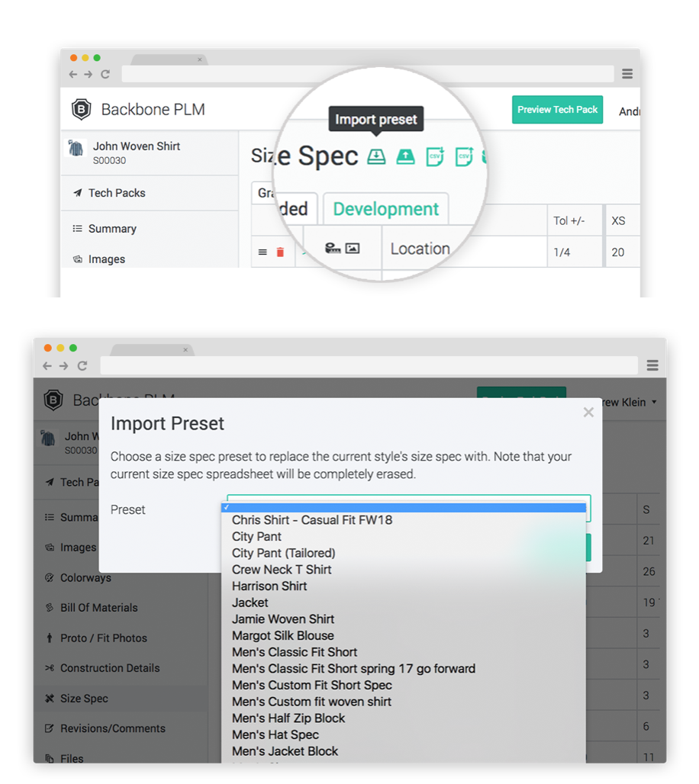The height and width of the screenshot is (784, 699).
Task: Click the Backbone PLM logo in top window
Action: pyautogui.click(x=81, y=110)
